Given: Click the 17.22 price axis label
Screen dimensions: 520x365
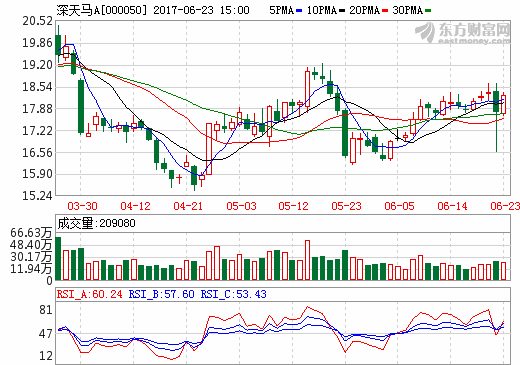Looking at the screenshot, I should (37, 131).
